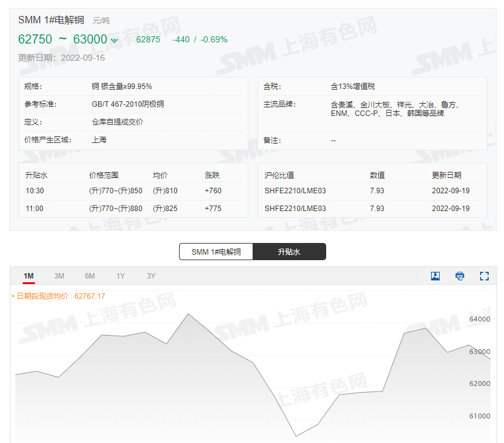Click the SMM 1#电解铜 title
The width and height of the screenshot is (504, 443).
[x=51, y=20]
